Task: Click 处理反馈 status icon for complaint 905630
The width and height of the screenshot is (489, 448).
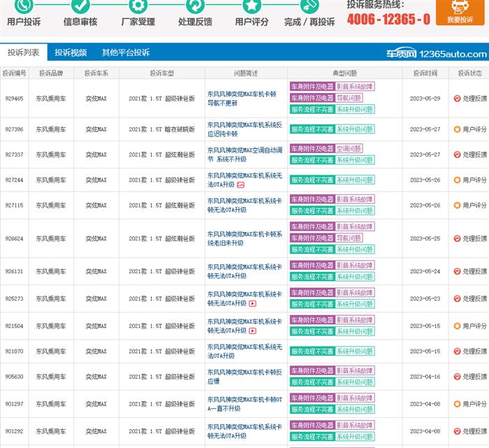Action: pyautogui.click(x=457, y=377)
